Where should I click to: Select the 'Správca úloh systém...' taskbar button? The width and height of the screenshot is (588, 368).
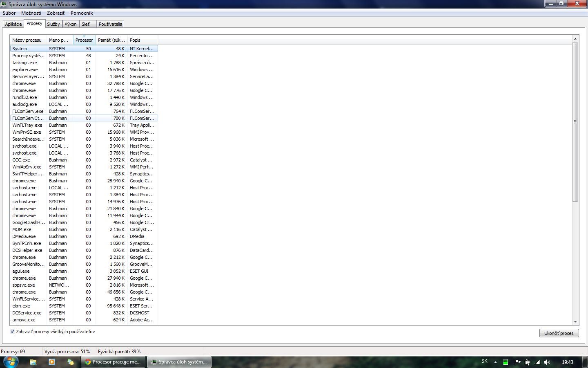point(179,362)
